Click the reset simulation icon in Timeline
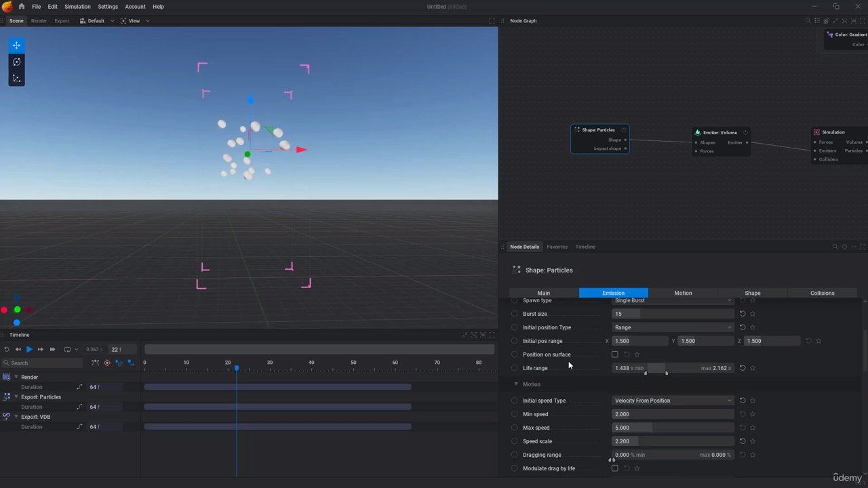The image size is (868, 488). [x=7, y=349]
